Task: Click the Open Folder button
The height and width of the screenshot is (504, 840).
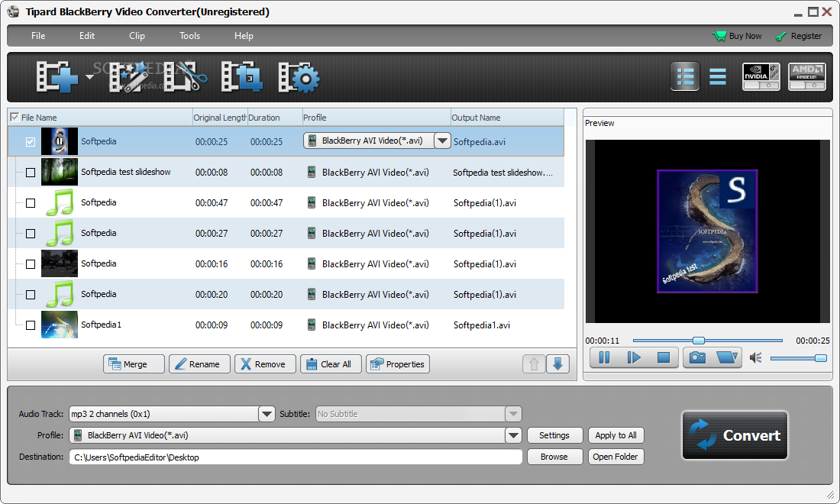Action: 615,457
